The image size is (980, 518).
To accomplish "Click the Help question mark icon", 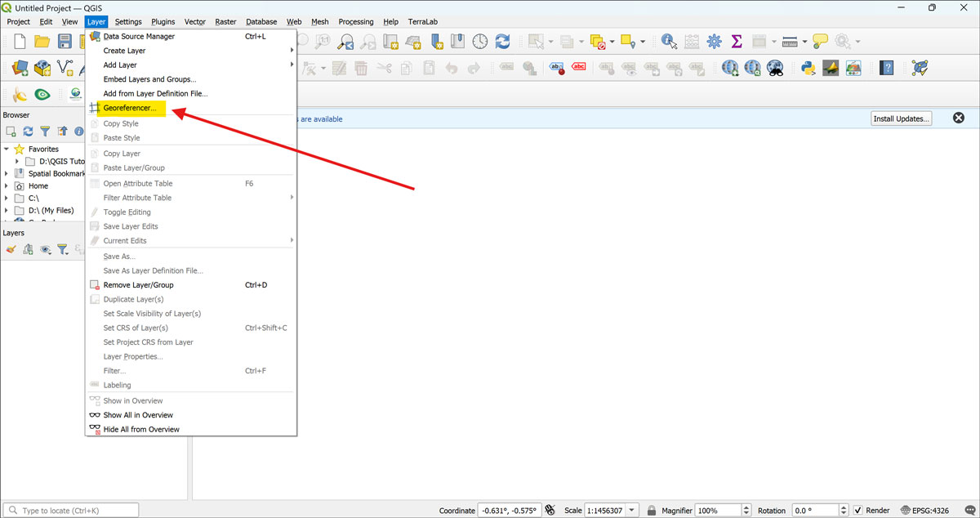I will point(886,69).
